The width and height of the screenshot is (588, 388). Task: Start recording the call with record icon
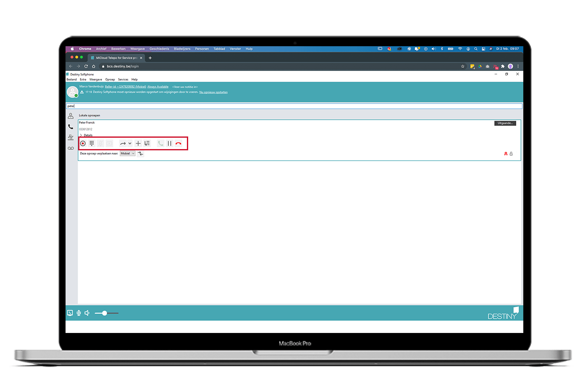(x=83, y=144)
